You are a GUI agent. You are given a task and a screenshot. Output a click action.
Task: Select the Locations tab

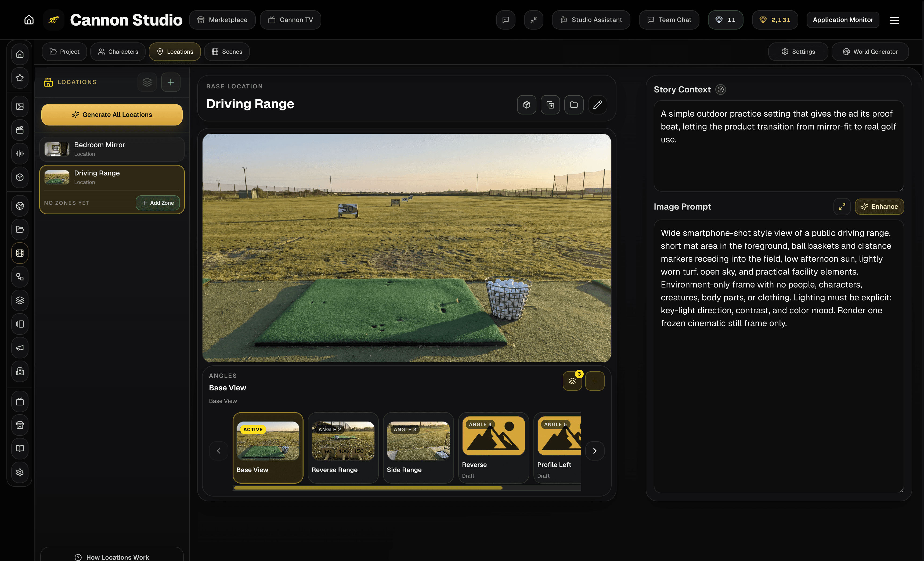coord(175,52)
